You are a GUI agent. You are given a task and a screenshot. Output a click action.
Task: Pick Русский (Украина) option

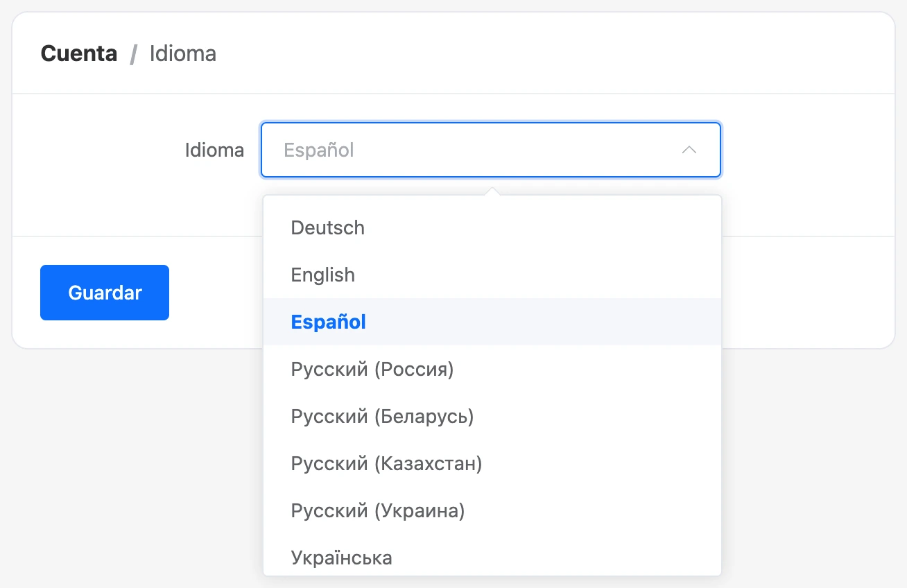tap(492, 510)
